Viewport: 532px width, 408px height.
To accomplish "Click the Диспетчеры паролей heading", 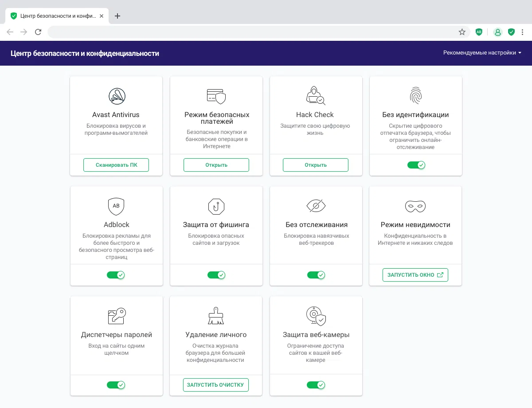I will click(117, 335).
